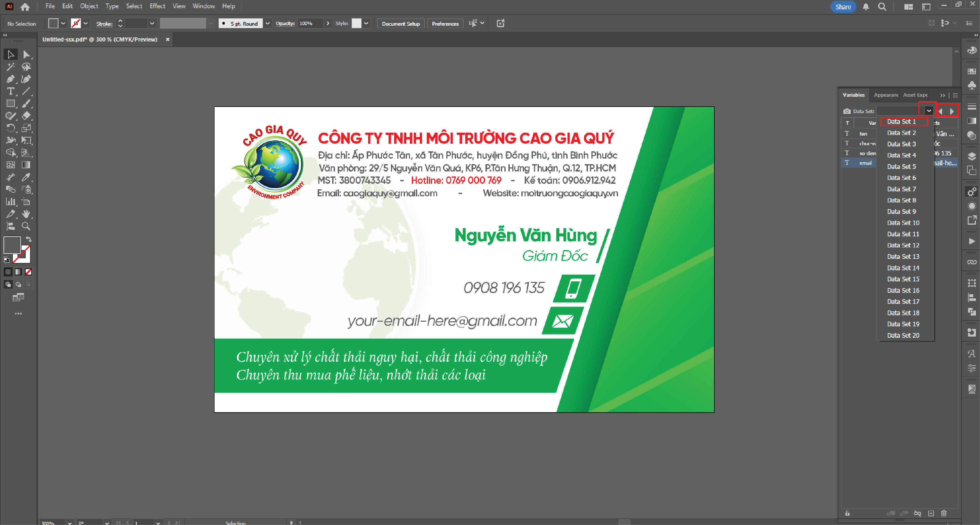Click the delete variable trash icon
This screenshot has height=525, width=980.
click(x=944, y=513)
